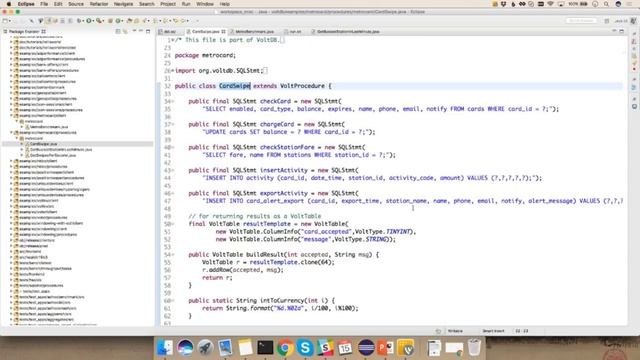Click the Collapse All icon in Package Explorer
The height and width of the screenshot is (360, 640).
coord(118,31)
